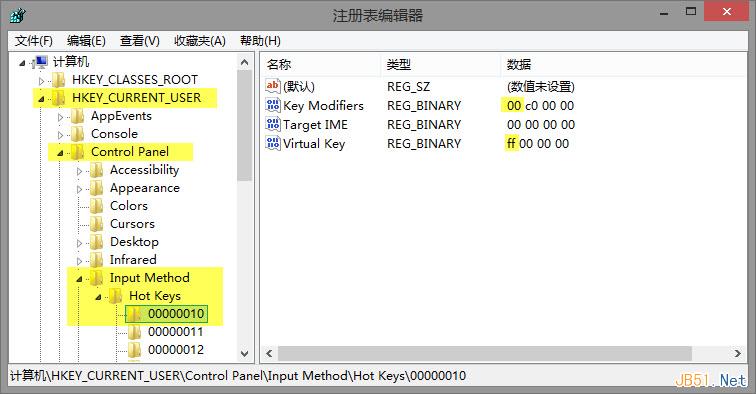
Task: Click the tree pane vertical scrollbar thumb
Action: point(244,125)
